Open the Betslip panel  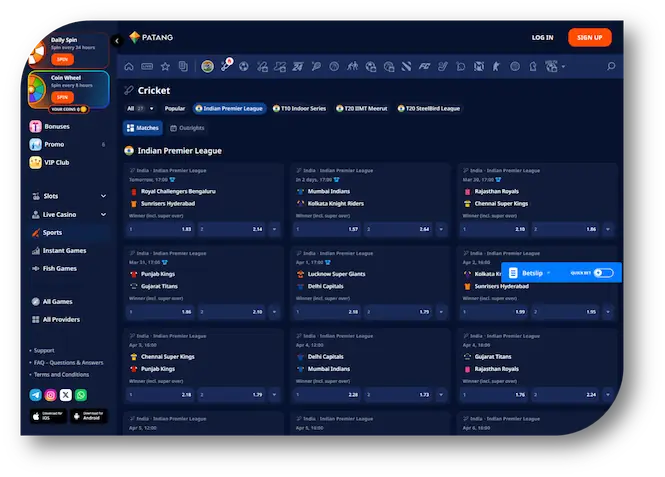(x=530, y=272)
